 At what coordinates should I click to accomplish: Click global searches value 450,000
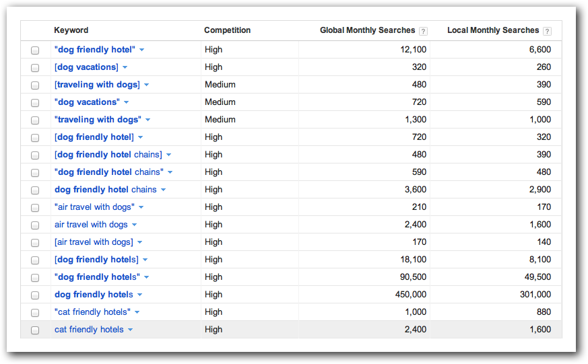click(x=411, y=294)
